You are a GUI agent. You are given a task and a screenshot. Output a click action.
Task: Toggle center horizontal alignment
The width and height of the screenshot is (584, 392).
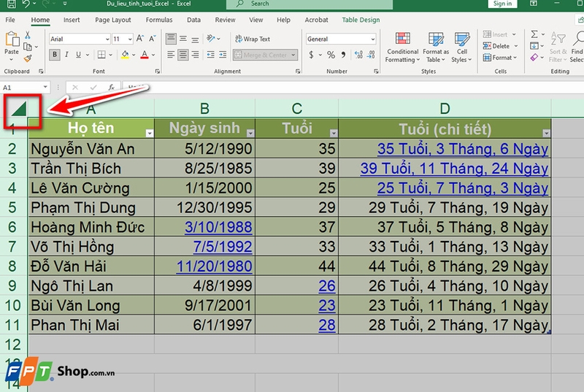pos(183,55)
